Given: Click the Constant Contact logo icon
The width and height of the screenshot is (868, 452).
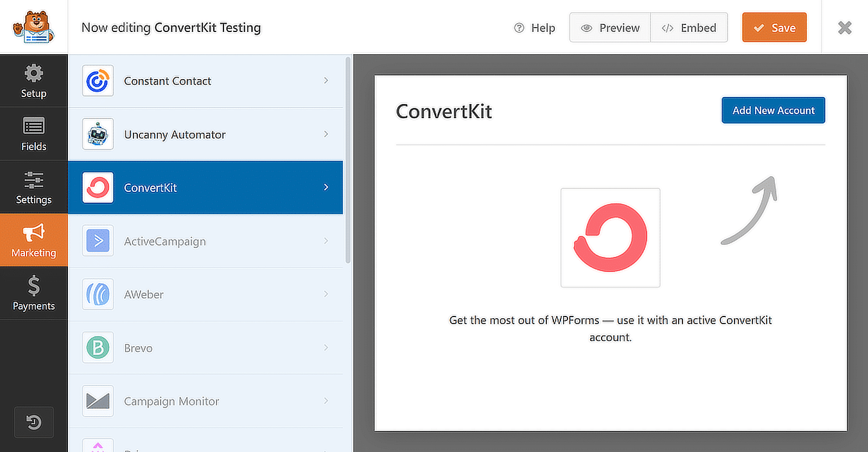Looking at the screenshot, I should click(98, 81).
